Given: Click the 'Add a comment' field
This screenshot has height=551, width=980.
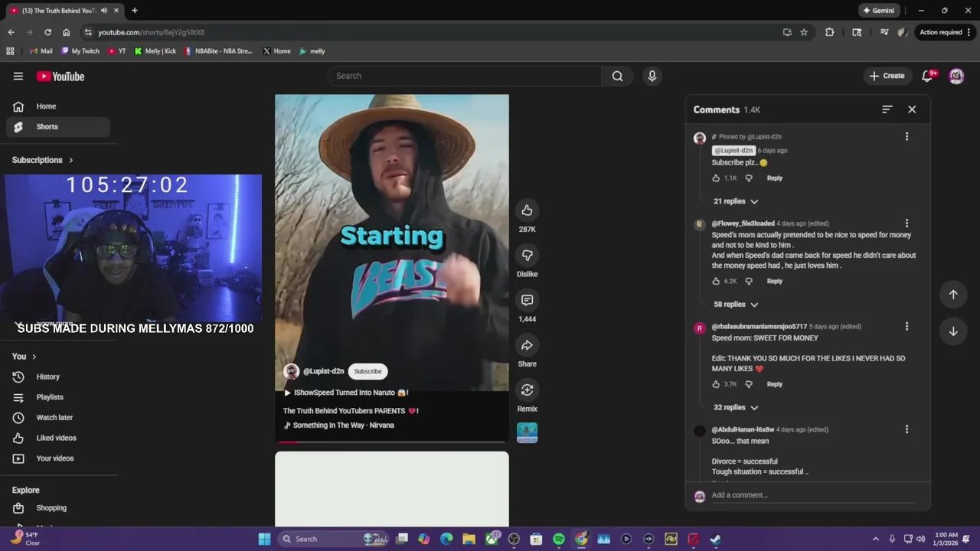Looking at the screenshot, I should [x=812, y=495].
